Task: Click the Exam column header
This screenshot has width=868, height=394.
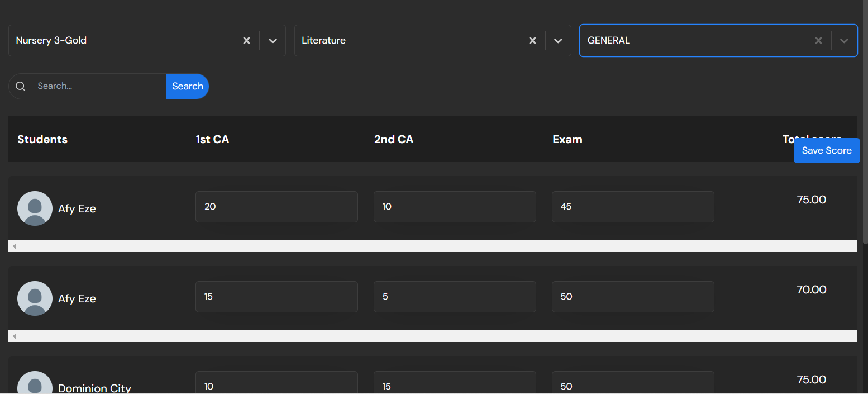Action: click(x=567, y=140)
